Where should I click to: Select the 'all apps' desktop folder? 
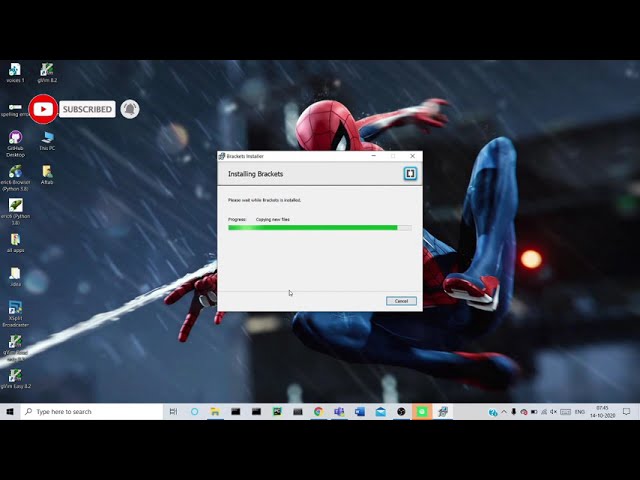pyautogui.click(x=15, y=243)
